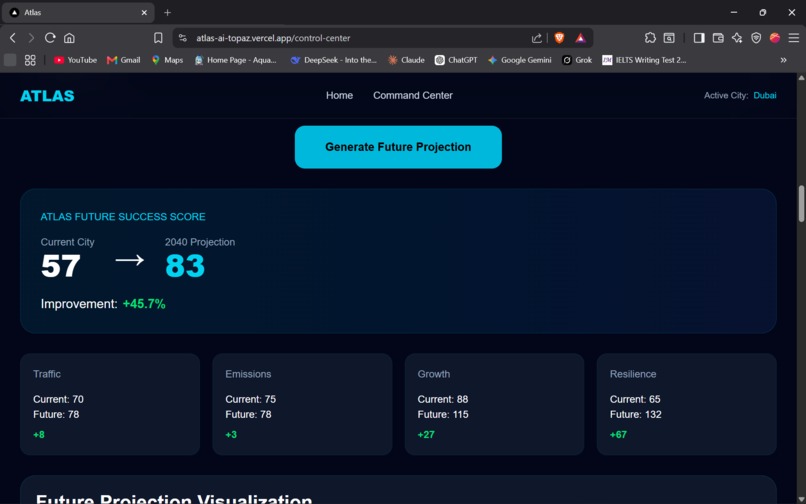Open site settings icon in address bar

pos(182,38)
